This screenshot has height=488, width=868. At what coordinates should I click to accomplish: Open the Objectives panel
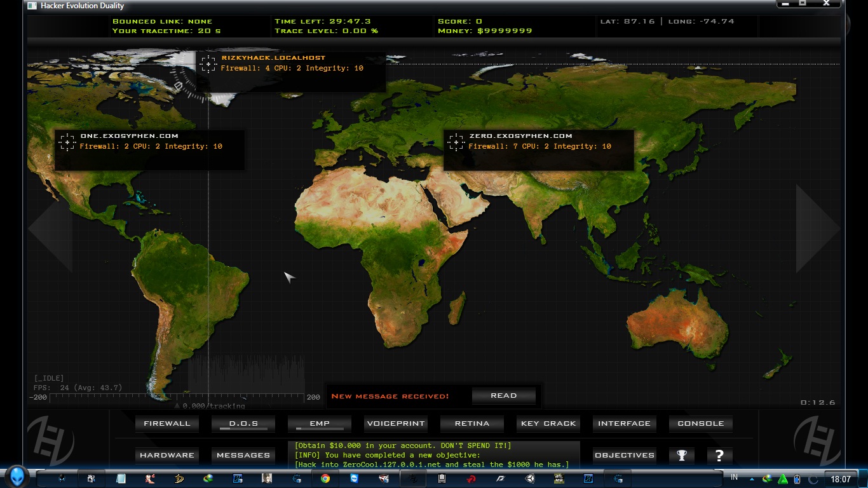pos(625,455)
